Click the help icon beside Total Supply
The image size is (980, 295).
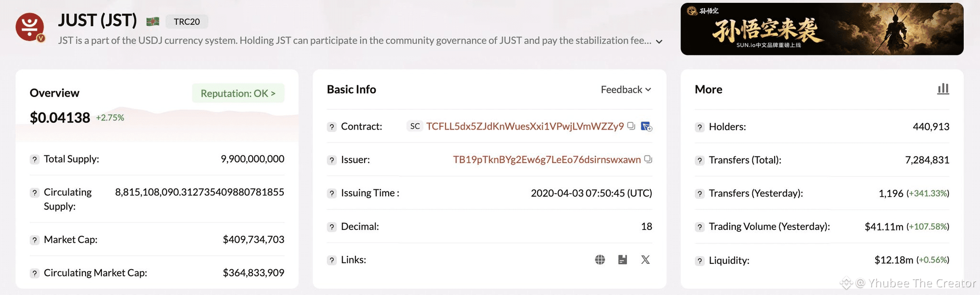coord(34,159)
